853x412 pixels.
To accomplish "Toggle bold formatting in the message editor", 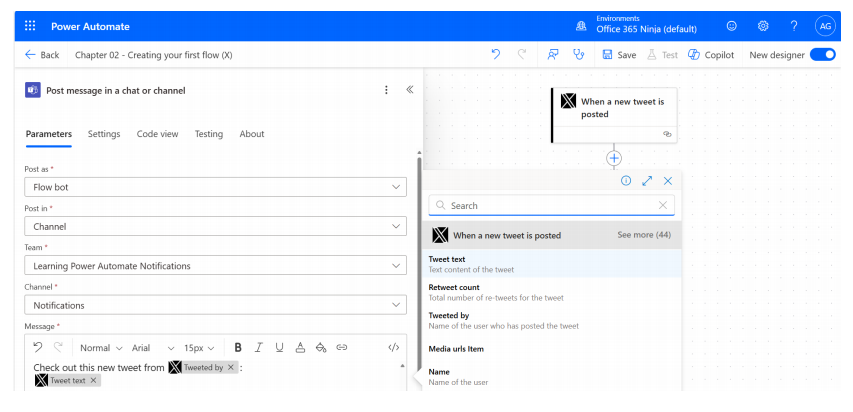I will click(238, 347).
